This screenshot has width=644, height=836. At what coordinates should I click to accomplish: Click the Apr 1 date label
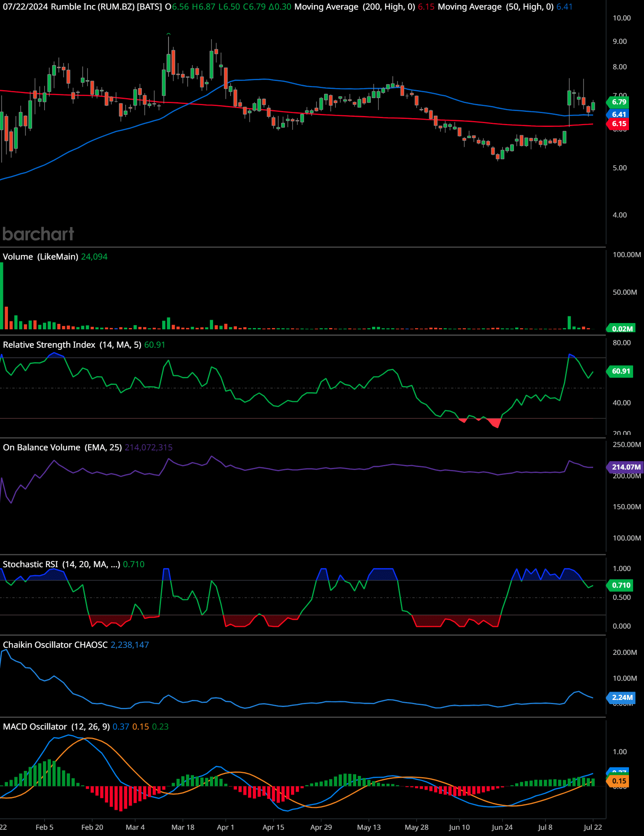coord(226,827)
